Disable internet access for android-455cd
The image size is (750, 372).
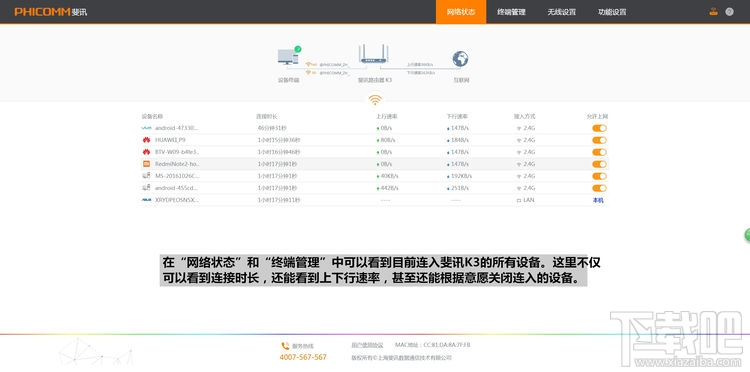[599, 188]
